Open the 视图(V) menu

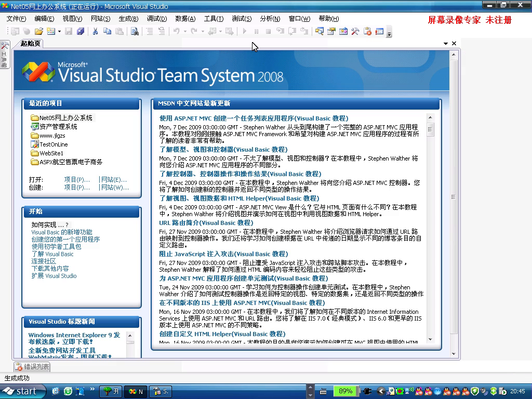tap(73, 19)
